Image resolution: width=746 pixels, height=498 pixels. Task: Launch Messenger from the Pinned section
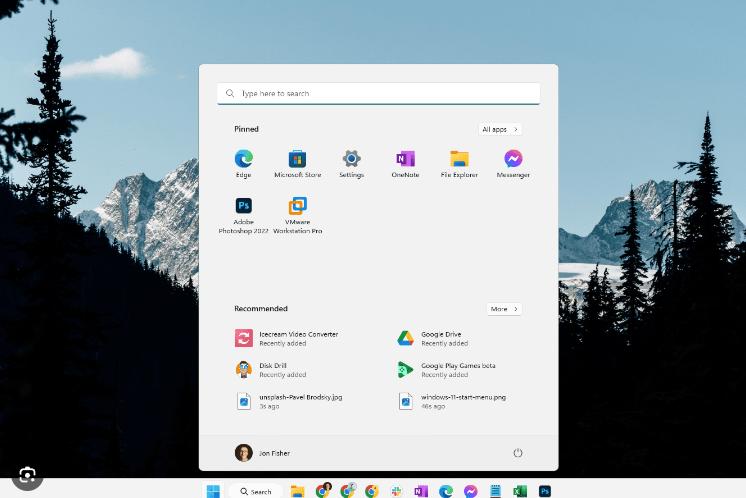513,163
